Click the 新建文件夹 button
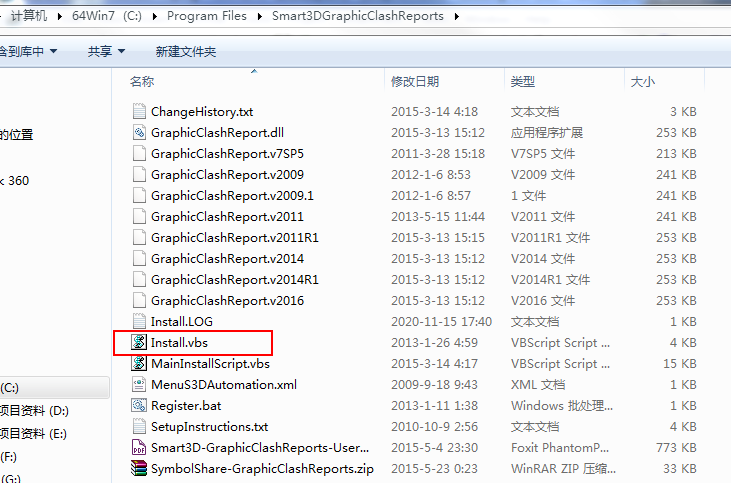Viewport: 731px width, 483px height. click(x=186, y=51)
